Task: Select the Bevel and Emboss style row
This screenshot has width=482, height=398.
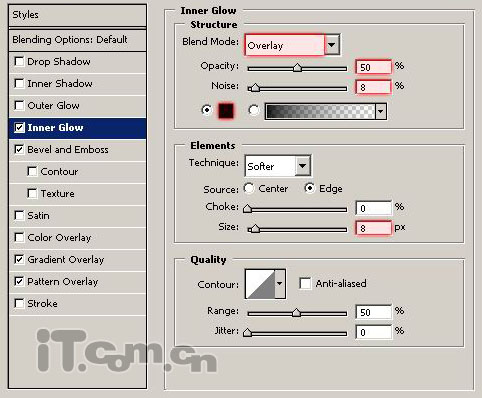Action: pos(77,150)
